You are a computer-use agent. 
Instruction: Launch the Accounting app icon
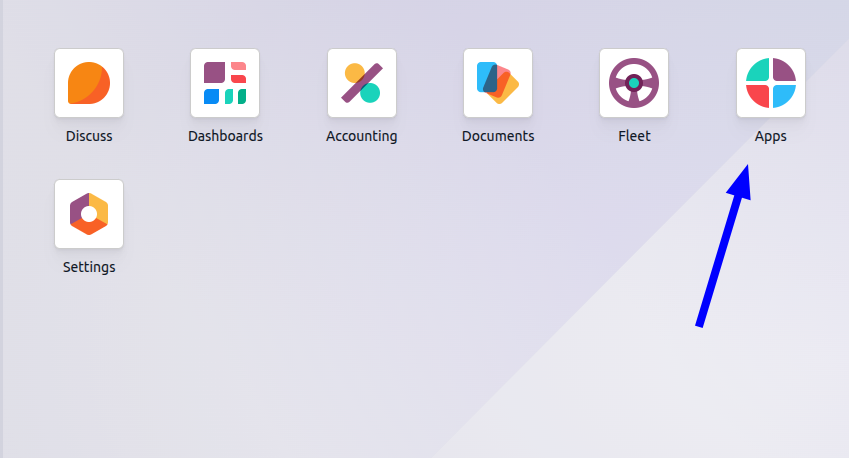362,83
